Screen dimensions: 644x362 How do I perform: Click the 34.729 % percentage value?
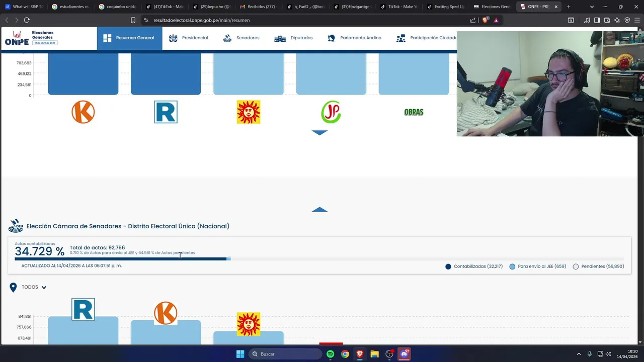39,251
